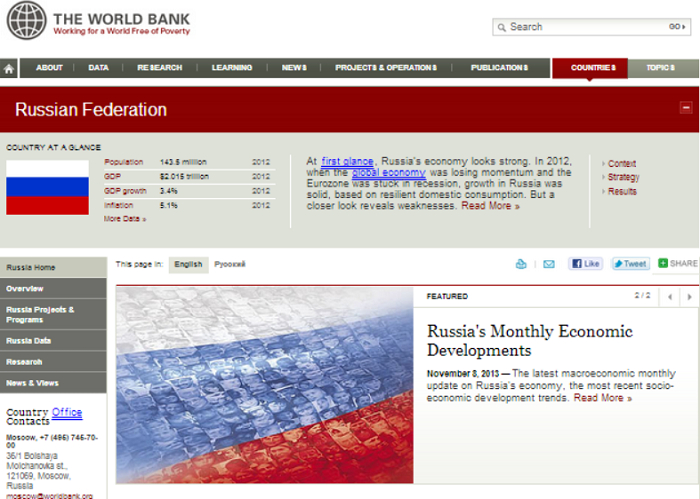Click the email envelope icon
Viewport: 700px width, 499px height.
click(x=549, y=264)
